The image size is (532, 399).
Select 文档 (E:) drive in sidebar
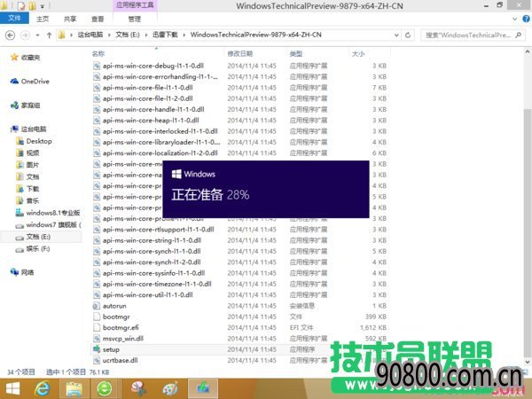point(34,237)
